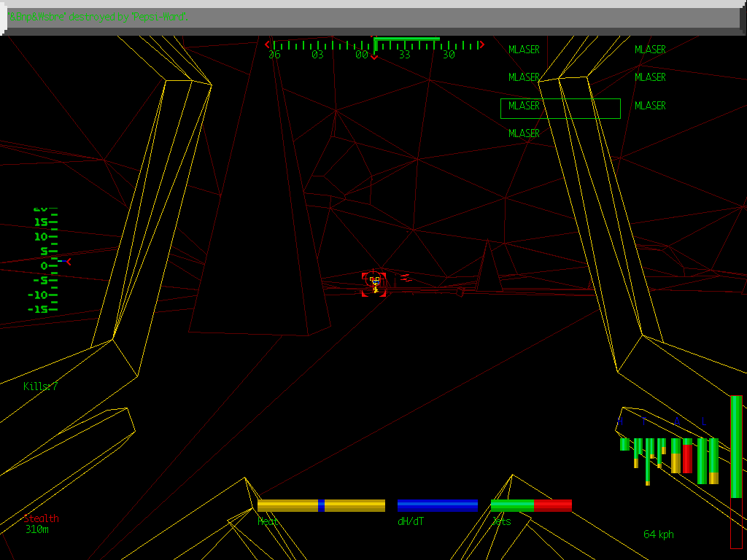Select the top MLASER in the right weapon column
Screen dimensions: 747x560
[x=649, y=50]
